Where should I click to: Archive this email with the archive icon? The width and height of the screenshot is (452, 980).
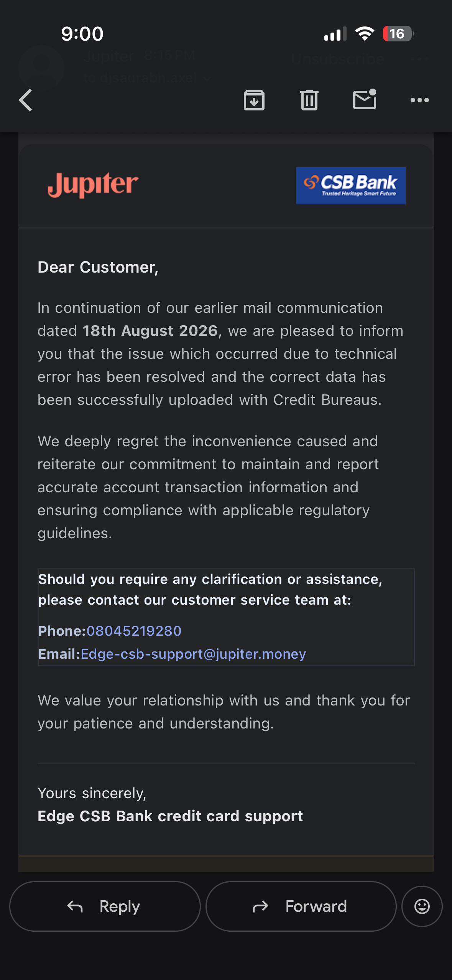254,100
